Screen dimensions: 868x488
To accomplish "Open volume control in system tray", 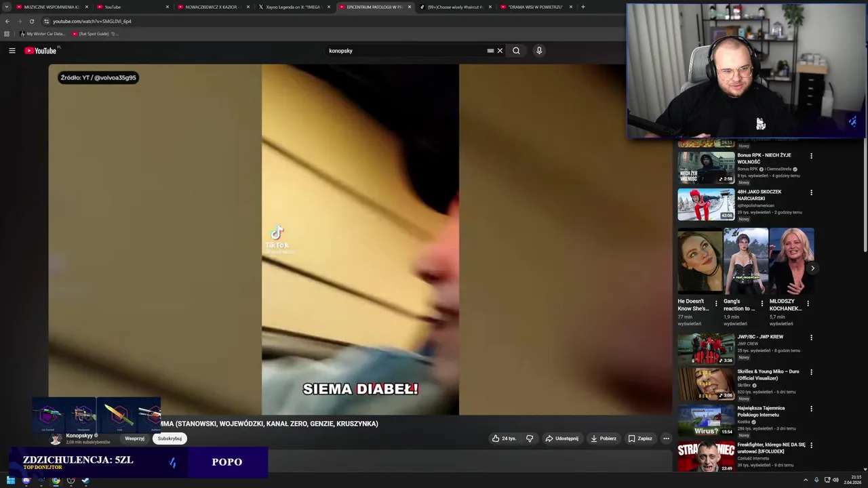I will tap(835, 480).
